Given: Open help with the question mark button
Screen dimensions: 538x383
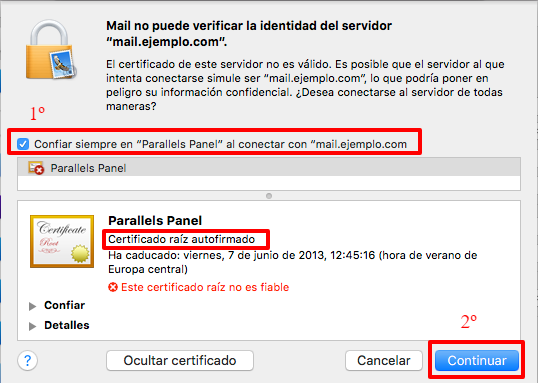Looking at the screenshot, I should pos(27,360).
